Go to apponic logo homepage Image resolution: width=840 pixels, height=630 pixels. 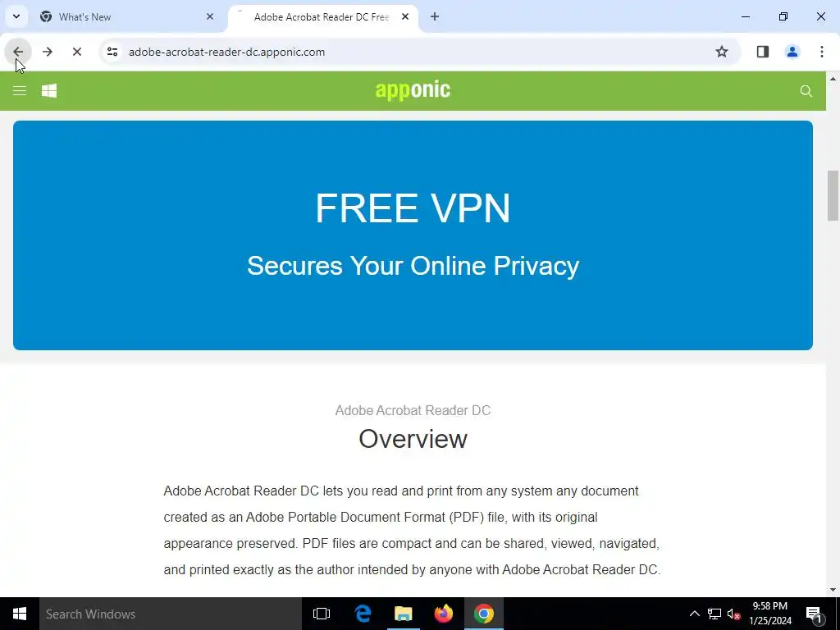[413, 90]
